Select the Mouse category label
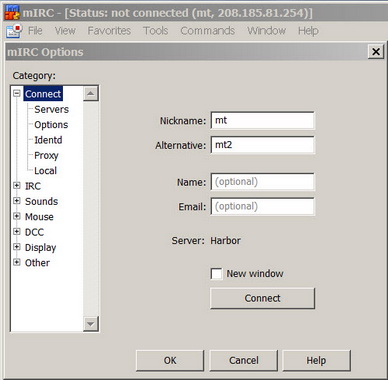Viewport: 388px width, 380px height. [39, 217]
